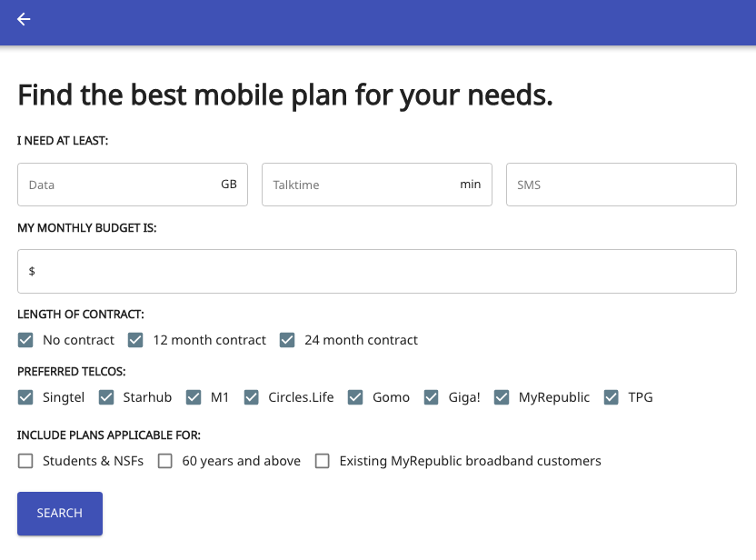The image size is (756, 560).
Task: Uncheck the Starhub checkbox
Action: 106,397
